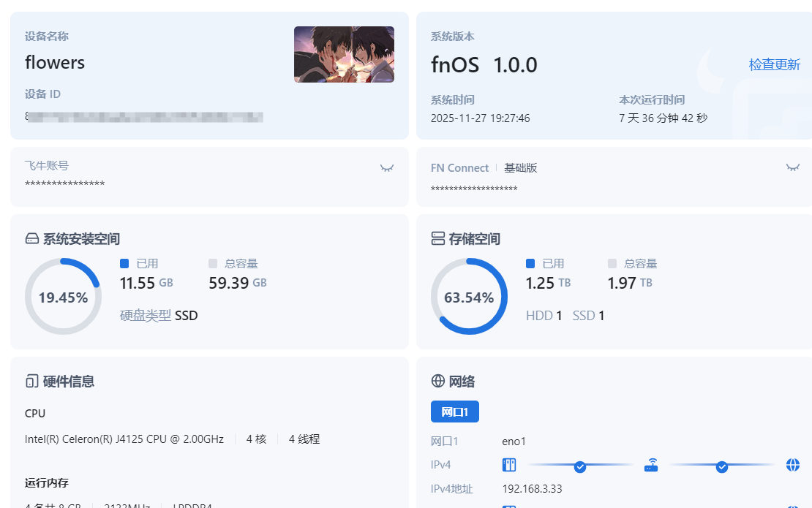The height and width of the screenshot is (508, 812).
Task: Click the blurred 设备 ID value
Action: click(x=144, y=117)
